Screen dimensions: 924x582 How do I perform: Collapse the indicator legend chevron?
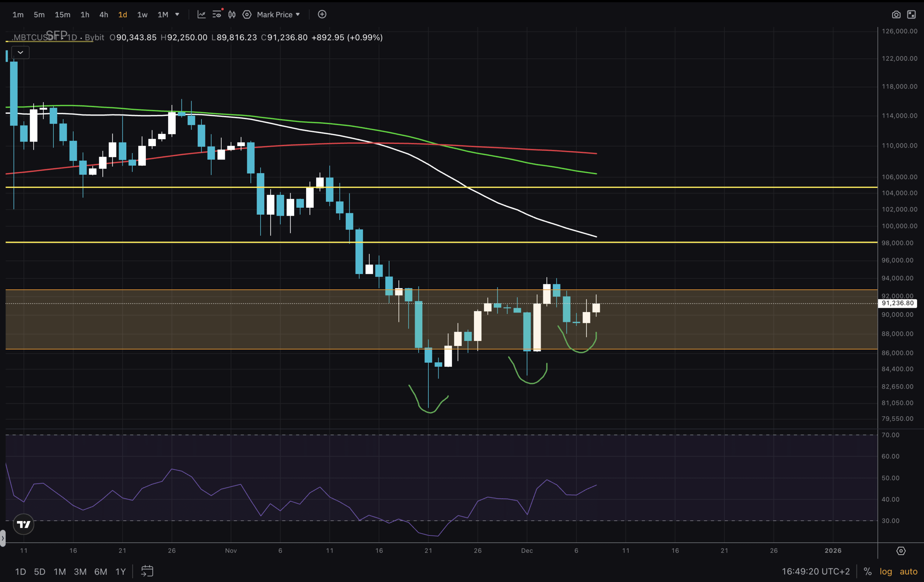pyautogui.click(x=20, y=53)
